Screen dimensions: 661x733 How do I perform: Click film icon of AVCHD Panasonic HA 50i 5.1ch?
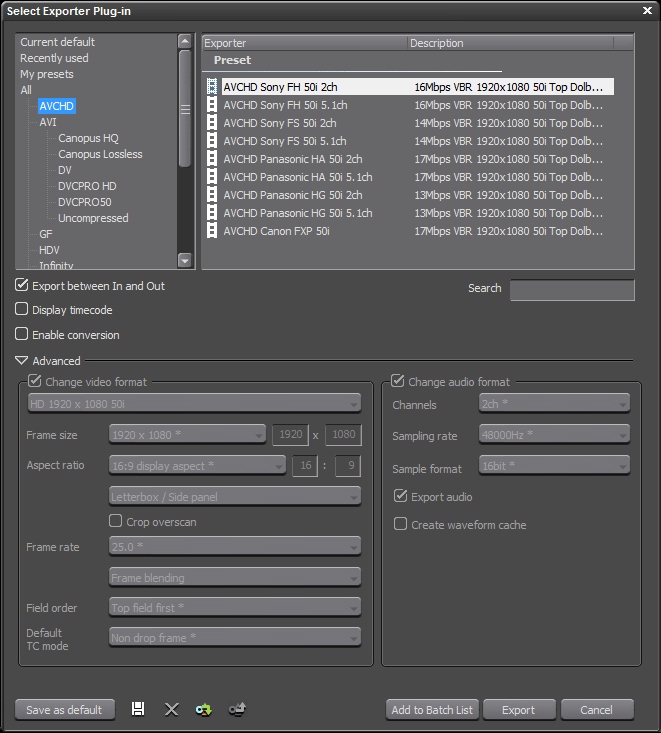(x=212, y=177)
